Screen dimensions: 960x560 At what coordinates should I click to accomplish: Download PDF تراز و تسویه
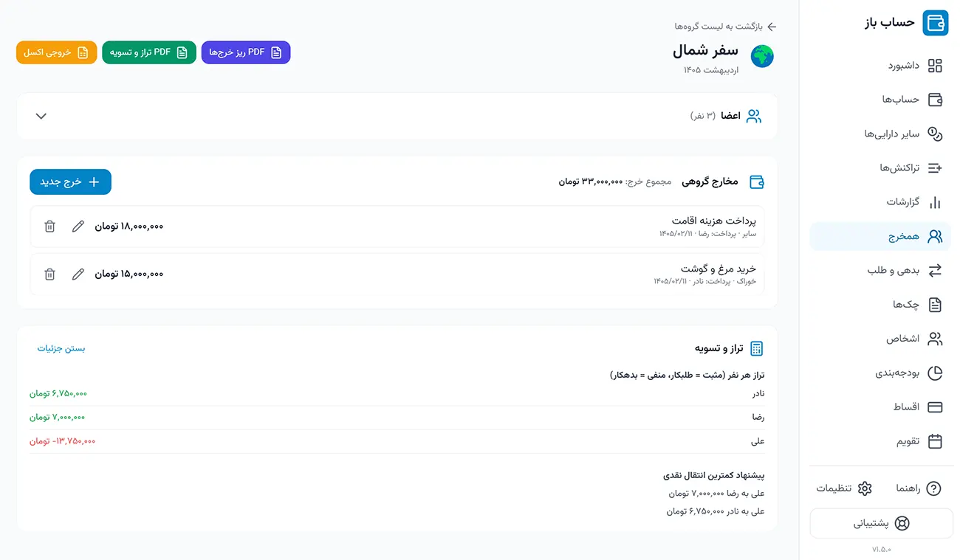[x=149, y=52]
